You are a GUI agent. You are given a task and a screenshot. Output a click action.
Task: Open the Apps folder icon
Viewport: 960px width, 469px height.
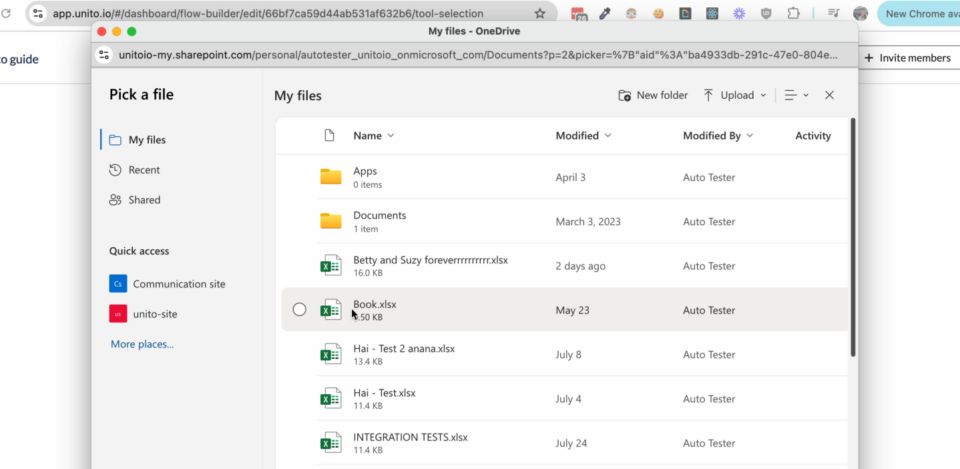click(x=331, y=177)
